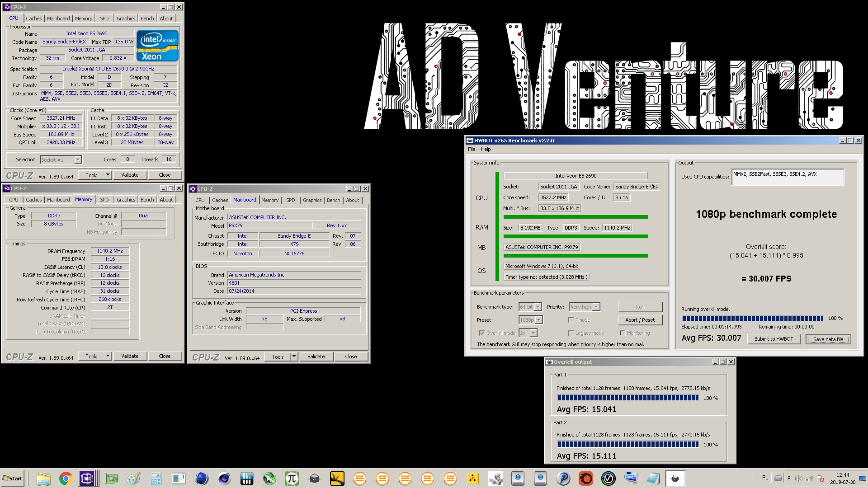Enable the Legacy mode checkbox
Image resolution: width=868 pixels, height=488 pixels.
[x=571, y=333]
